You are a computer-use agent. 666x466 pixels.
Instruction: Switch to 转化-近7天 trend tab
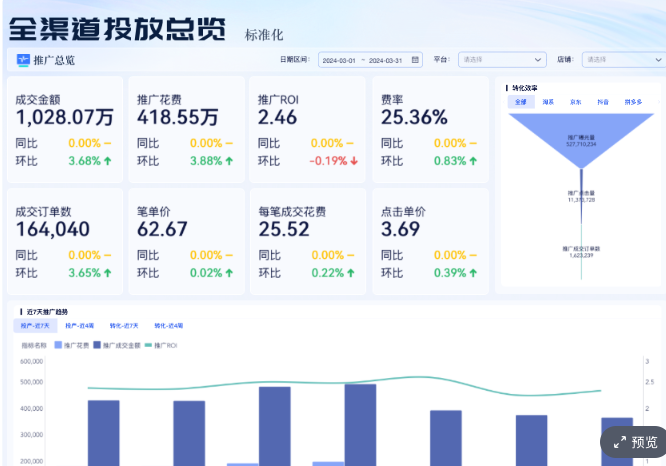[124, 326]
